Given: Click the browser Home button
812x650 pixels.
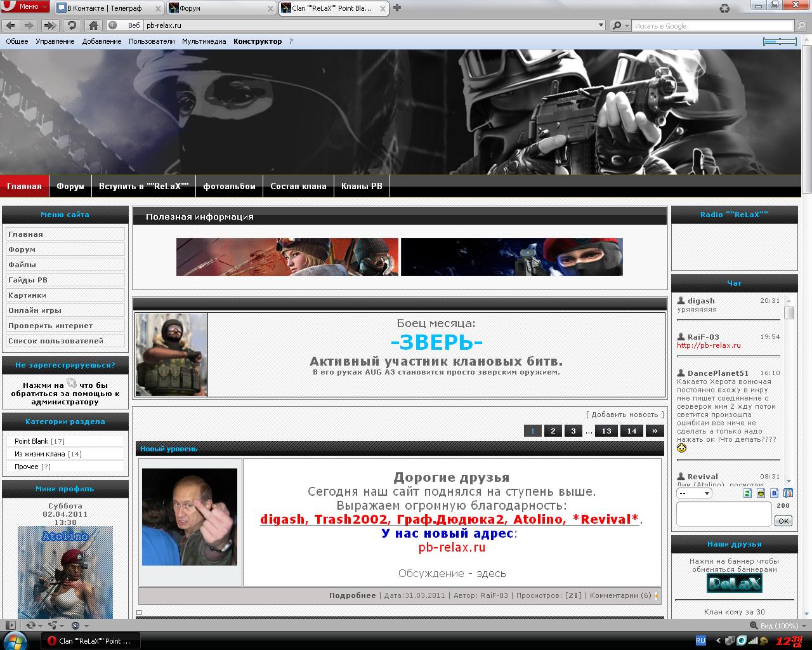Looking at the screenshot, I should coord(93,25).
